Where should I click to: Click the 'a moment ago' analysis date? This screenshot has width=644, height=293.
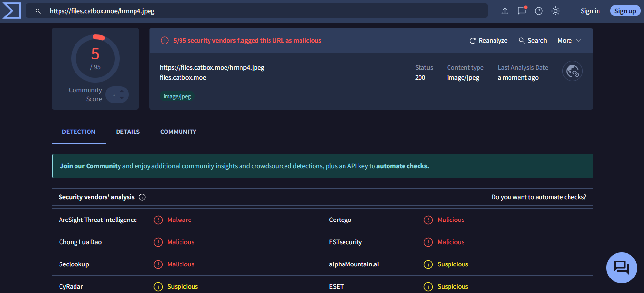[x=518, y=78]
